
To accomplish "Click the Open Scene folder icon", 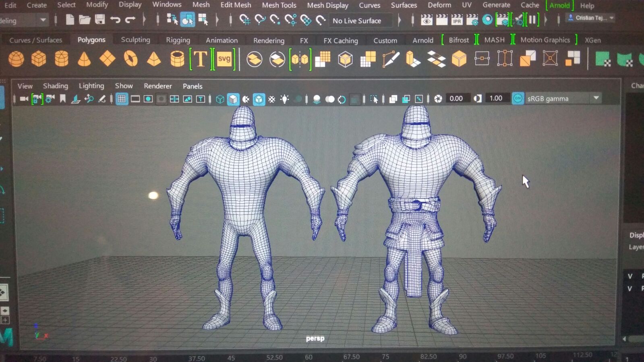I will [x=85, y=19].
